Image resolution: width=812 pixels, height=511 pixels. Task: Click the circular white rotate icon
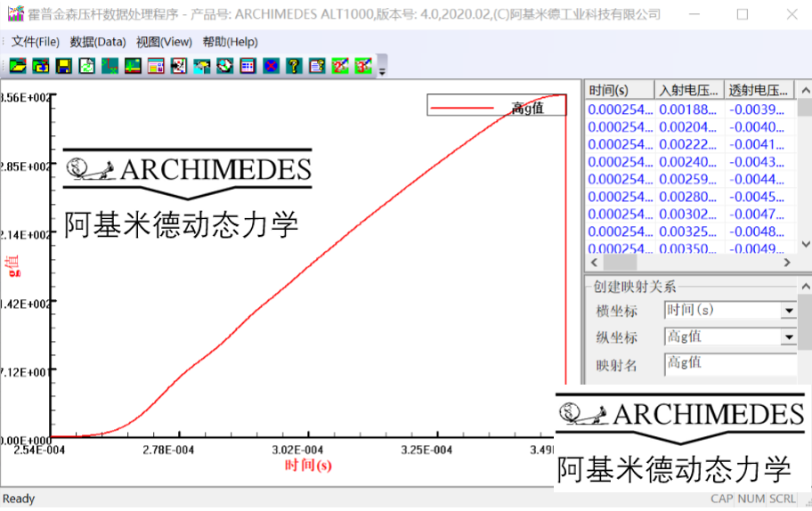224,66
